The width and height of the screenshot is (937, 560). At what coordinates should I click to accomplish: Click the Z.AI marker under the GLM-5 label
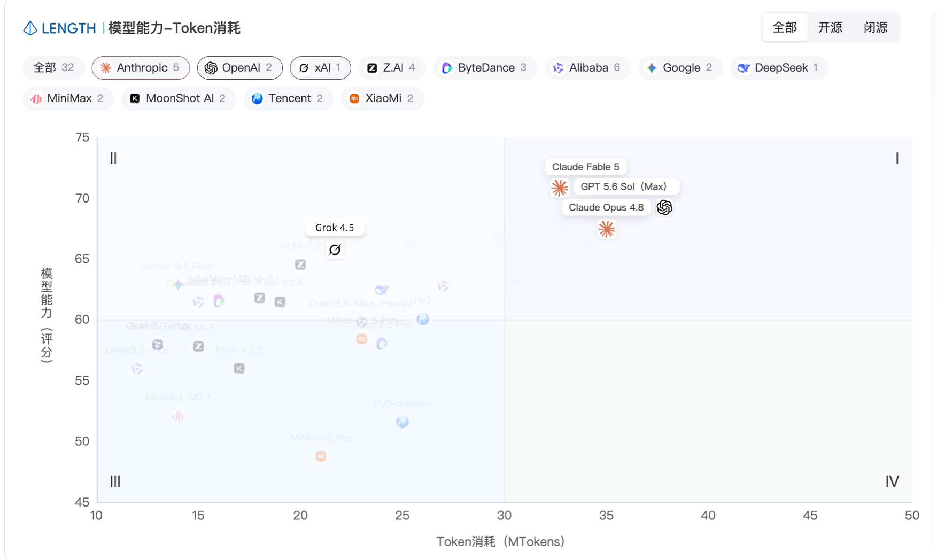(198, 346)
